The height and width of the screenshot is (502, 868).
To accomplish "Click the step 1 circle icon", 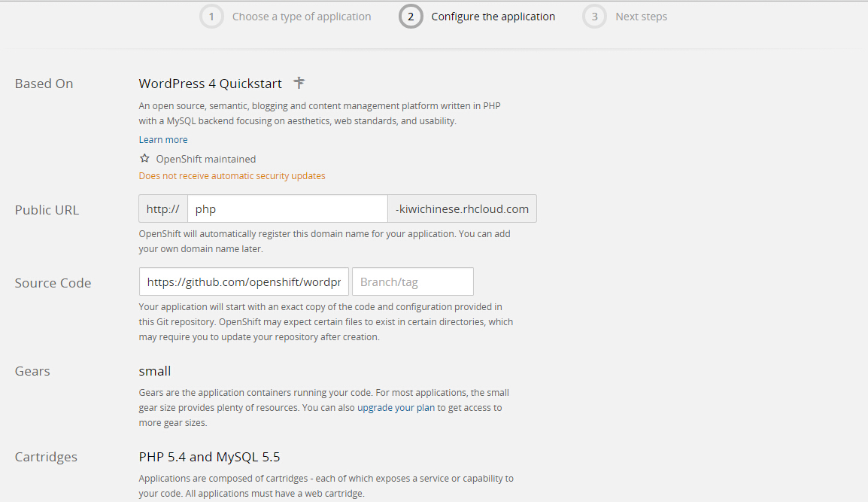I will click(211, 17).
